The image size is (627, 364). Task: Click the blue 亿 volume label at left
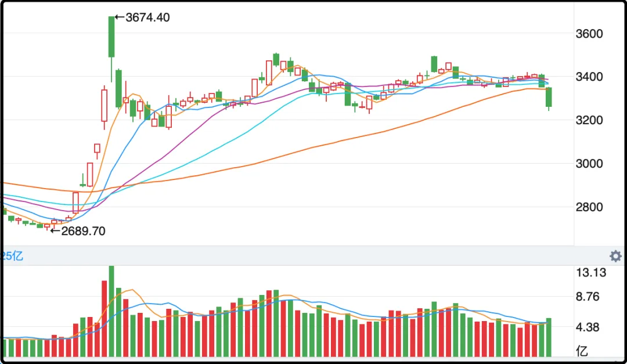pyautogui.click(x=12, y=256)
